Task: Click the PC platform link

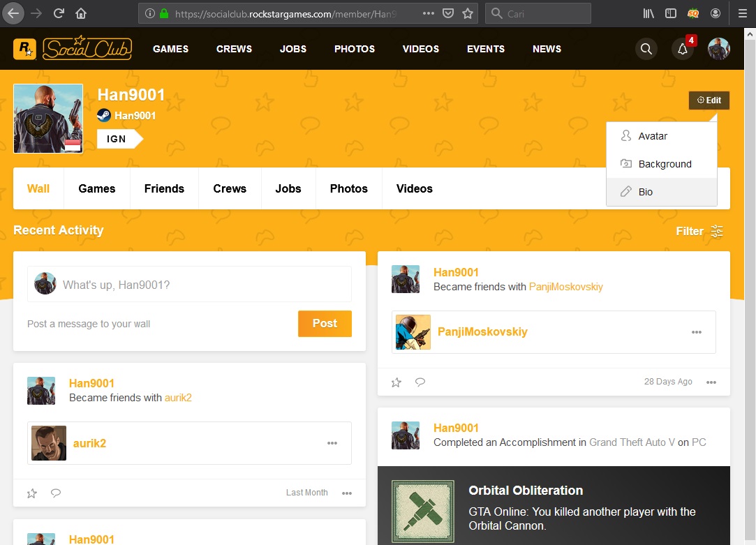Action: coord(699,442)
